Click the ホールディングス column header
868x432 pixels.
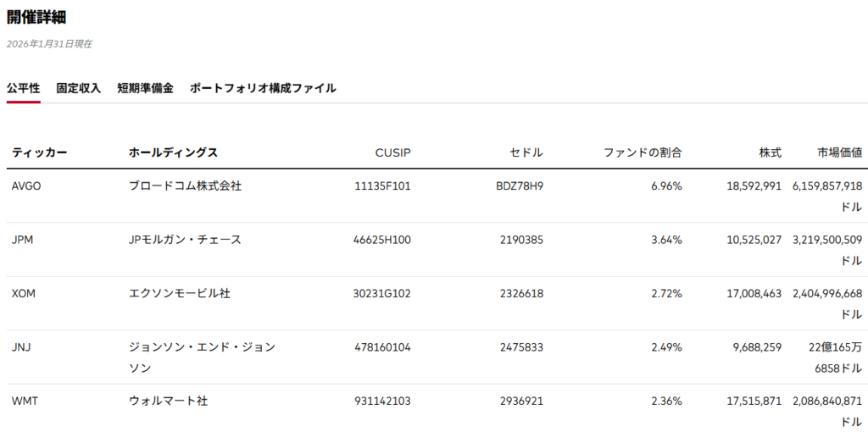(173, 152)
